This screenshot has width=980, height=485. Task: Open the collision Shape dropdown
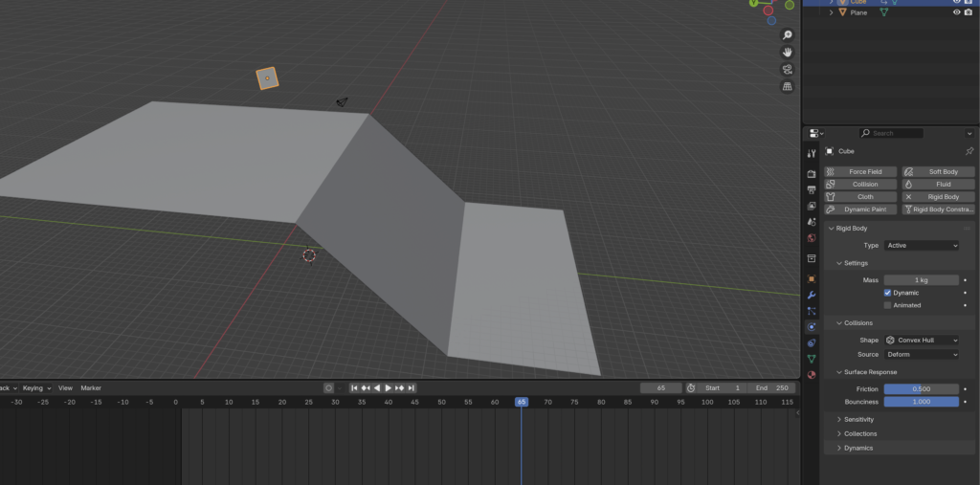coord(922,341)
